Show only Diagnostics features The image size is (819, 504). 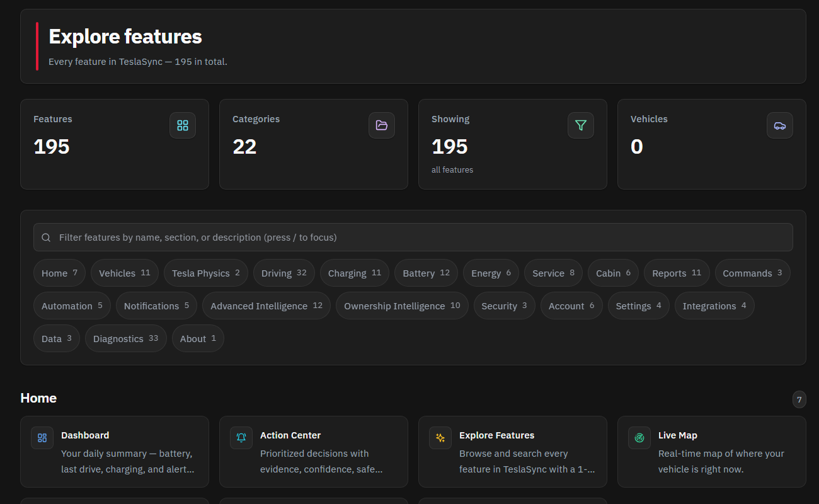(126, 338)
